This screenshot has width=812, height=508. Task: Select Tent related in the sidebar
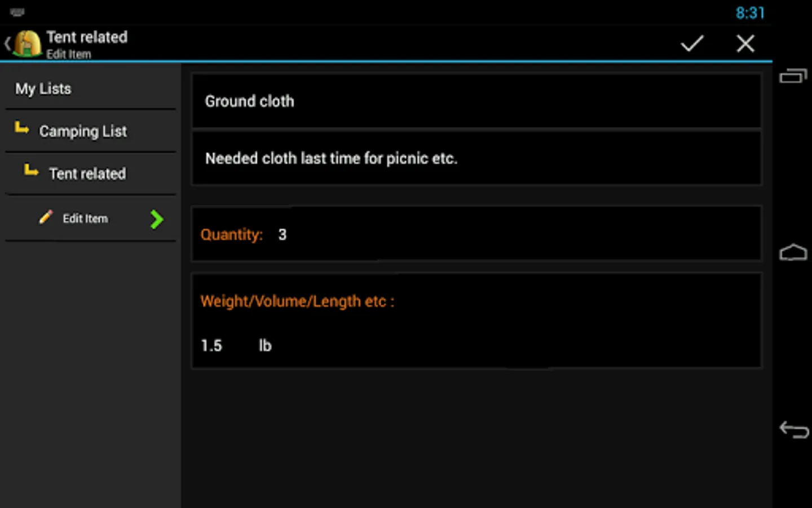coord(87,173)
